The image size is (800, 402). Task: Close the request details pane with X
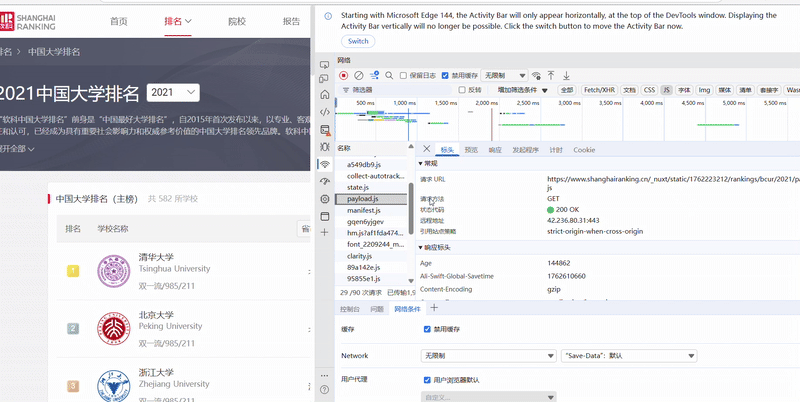427,149
